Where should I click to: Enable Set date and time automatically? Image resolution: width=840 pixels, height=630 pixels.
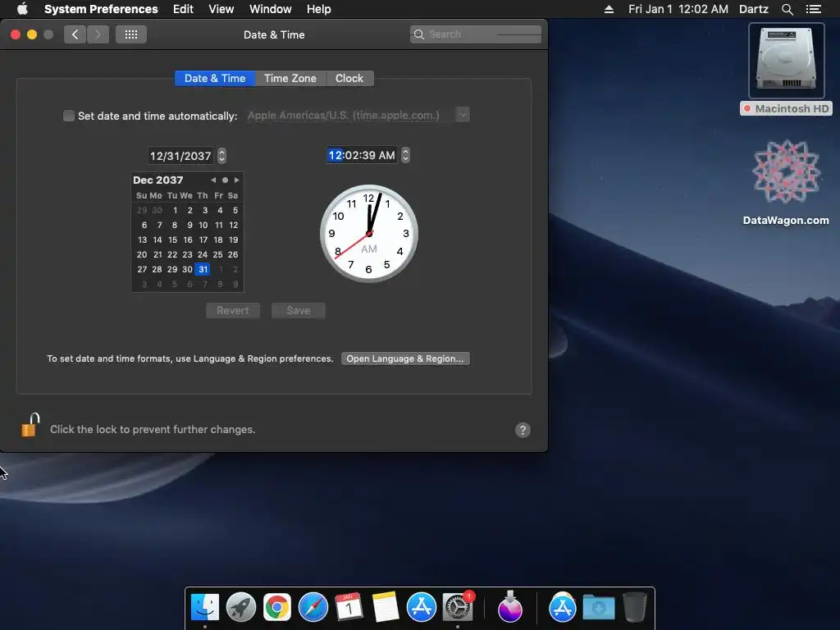tap(69, 116)
